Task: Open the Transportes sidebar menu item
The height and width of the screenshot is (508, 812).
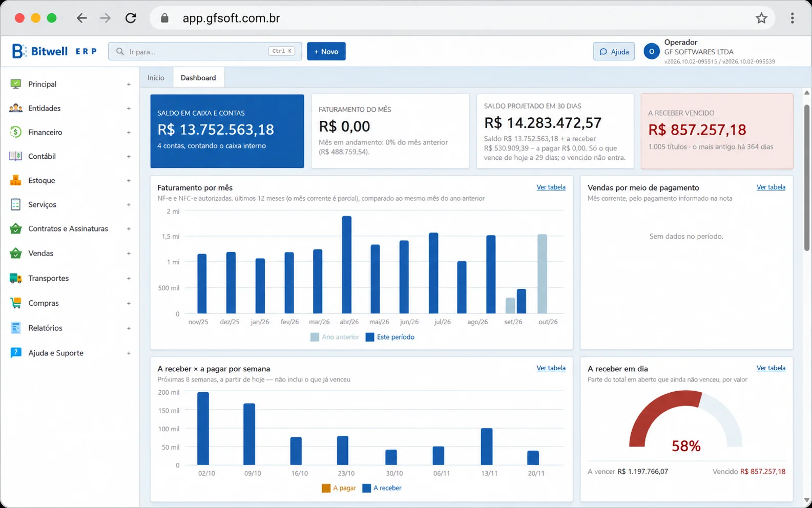Action: tap(70, 278)
